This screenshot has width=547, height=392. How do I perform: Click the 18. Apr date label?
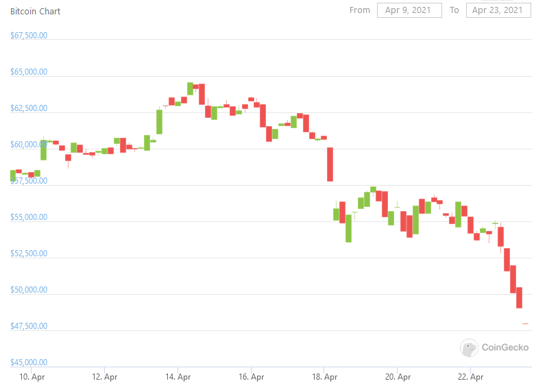coord(325,377)
